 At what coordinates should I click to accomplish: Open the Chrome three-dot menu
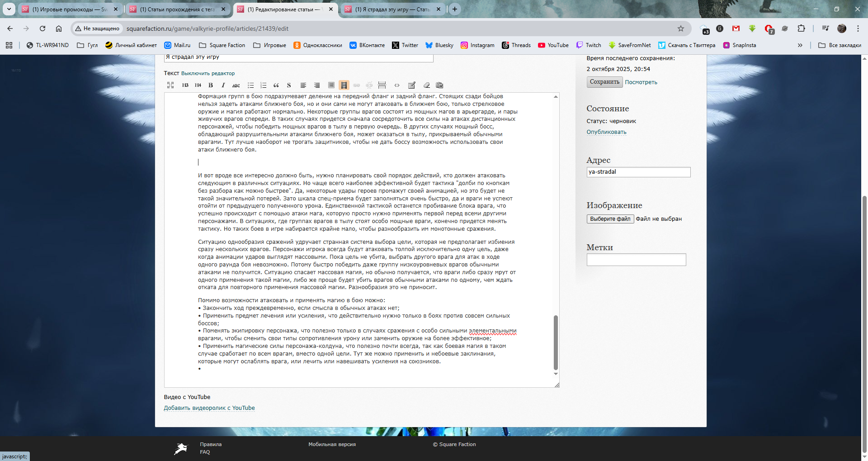tap(858, 29)
